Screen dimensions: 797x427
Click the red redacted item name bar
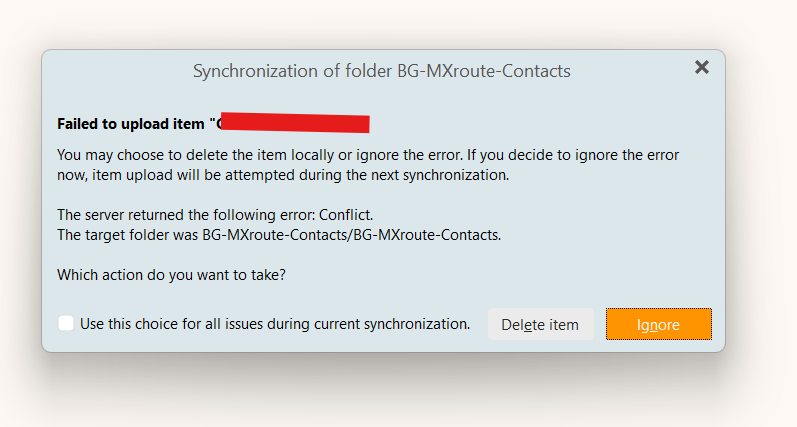(295, 123)
